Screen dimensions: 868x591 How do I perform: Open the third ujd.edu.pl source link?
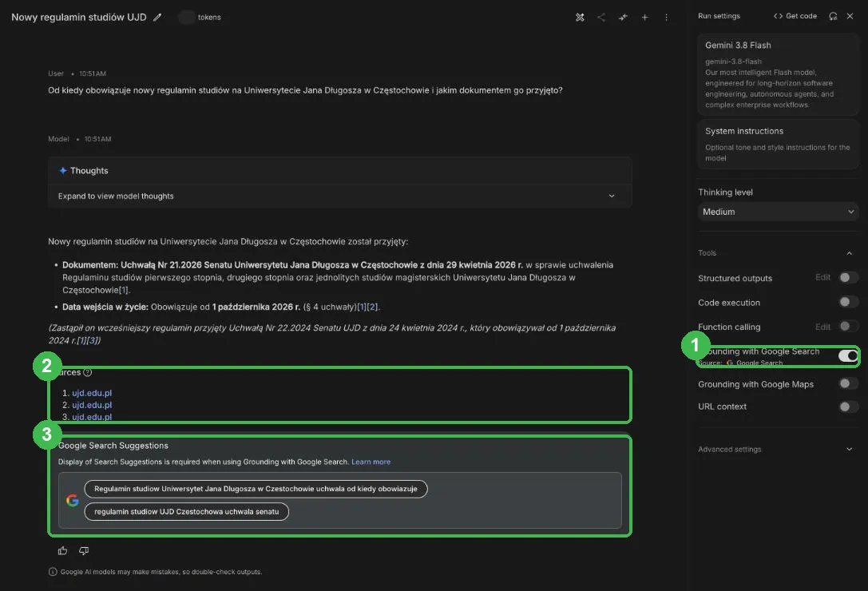(92, 417)
